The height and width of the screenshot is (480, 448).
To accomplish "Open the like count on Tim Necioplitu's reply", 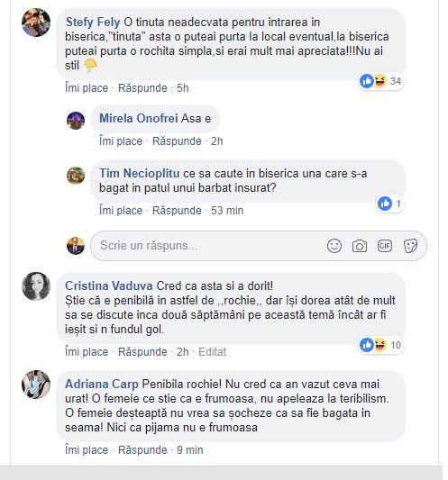I will pos(389,204).
